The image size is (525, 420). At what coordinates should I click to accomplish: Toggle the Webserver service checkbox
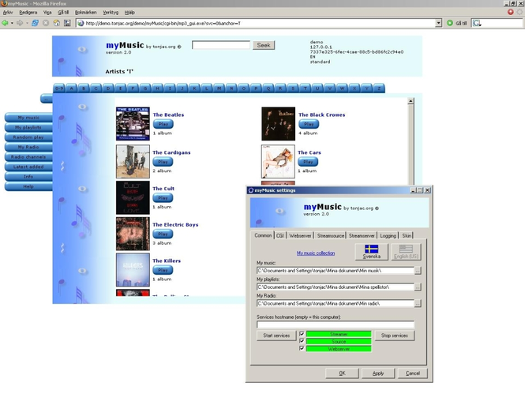point(302,348)
